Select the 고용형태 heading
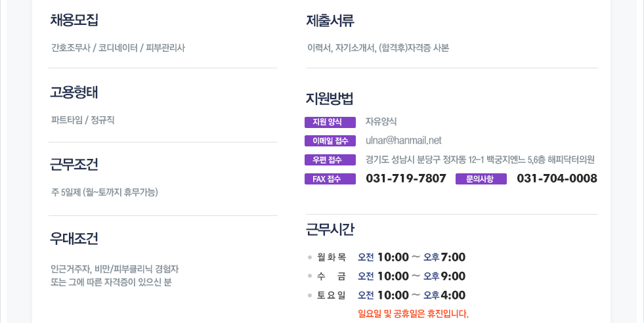Viewport: 644px width, 323px height. pos(74,92)
